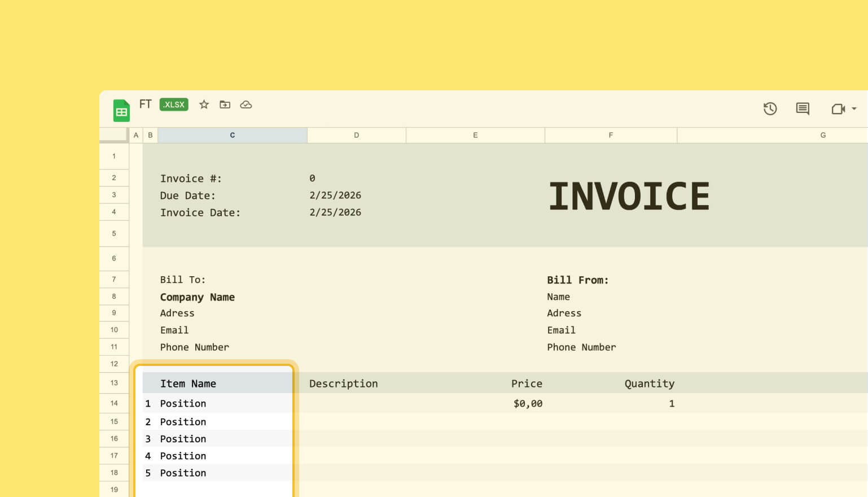Select column E header

point(475,135)
